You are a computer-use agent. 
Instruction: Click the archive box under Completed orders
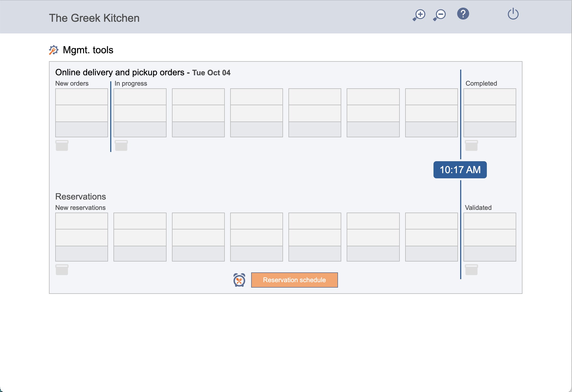471,145
